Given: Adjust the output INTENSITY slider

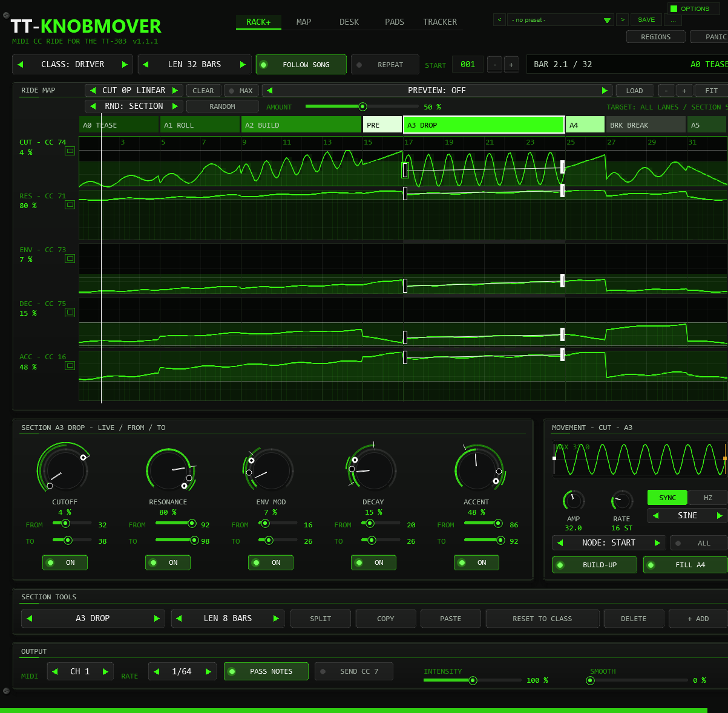Looking at the screenshot, I should (472, 680).
